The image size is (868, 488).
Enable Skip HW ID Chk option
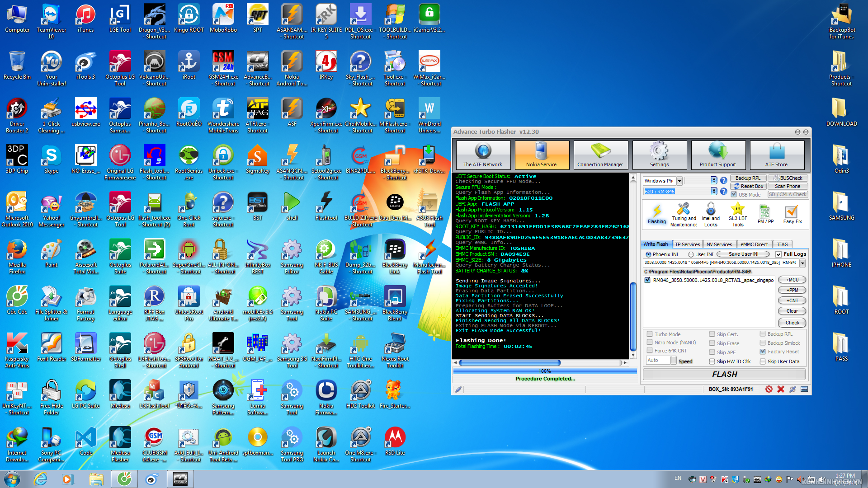712,361
